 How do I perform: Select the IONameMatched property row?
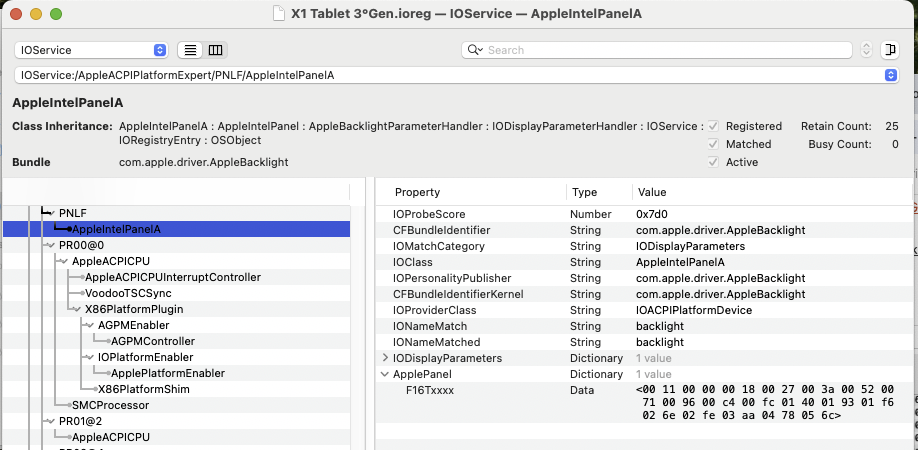644,342
